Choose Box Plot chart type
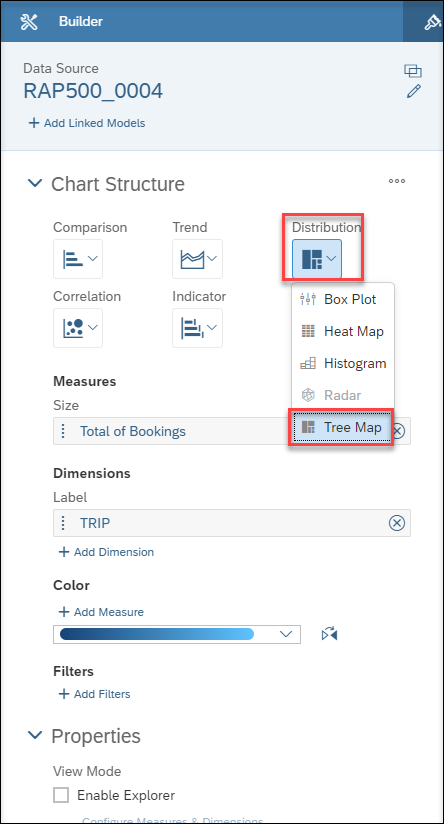 pos(343,299)
